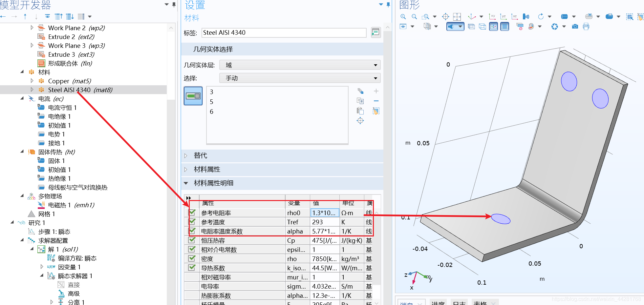Expand the Copper (mat5) node
Screen dimensions: 644x305
tap(32, 81)
